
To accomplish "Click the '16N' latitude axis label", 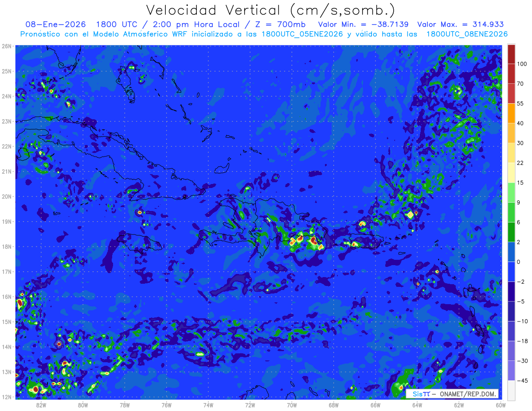I will pos(6,297).
